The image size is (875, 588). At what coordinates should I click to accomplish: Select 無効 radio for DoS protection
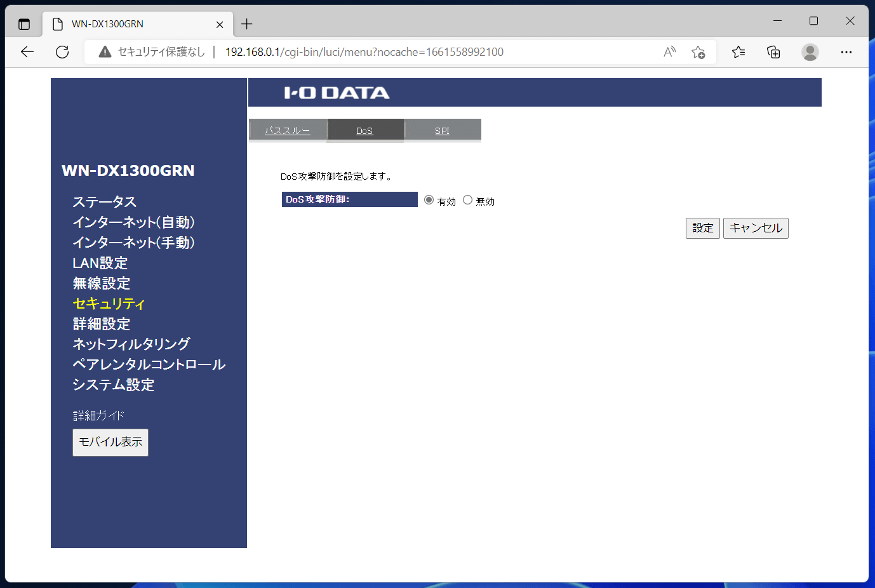468,200
